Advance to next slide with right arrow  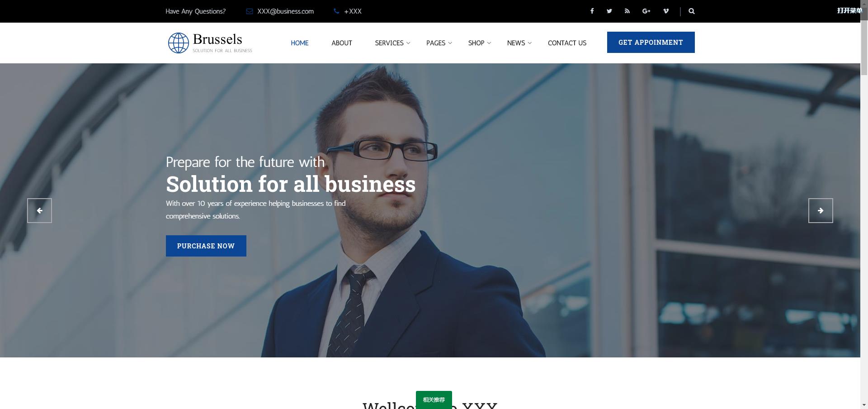[x=821, y=210]
